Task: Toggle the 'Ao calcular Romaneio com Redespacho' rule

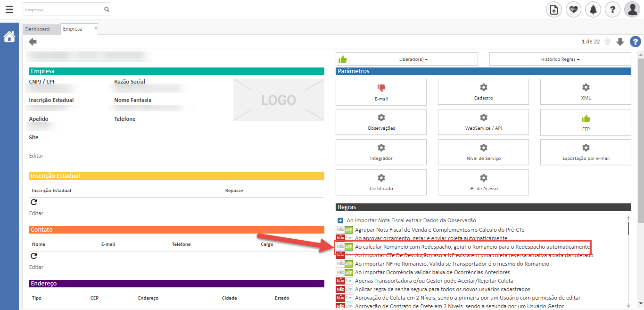Action: click(x=344, y=247)
